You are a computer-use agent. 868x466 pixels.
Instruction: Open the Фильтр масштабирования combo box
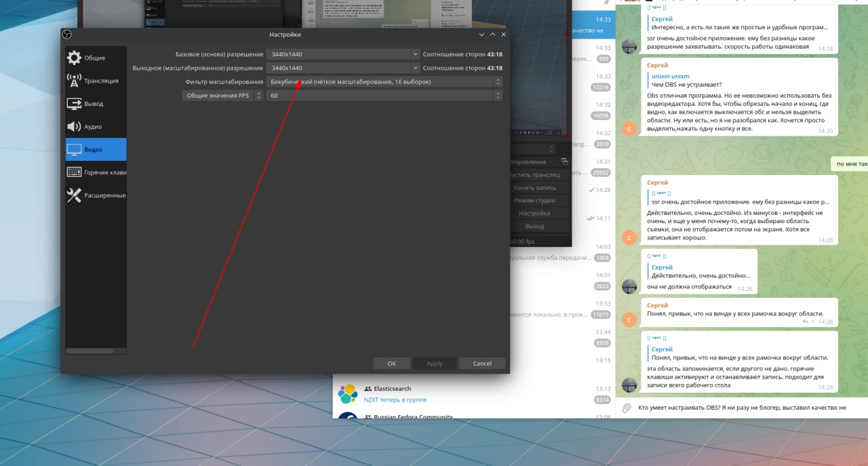click(384, 81)
